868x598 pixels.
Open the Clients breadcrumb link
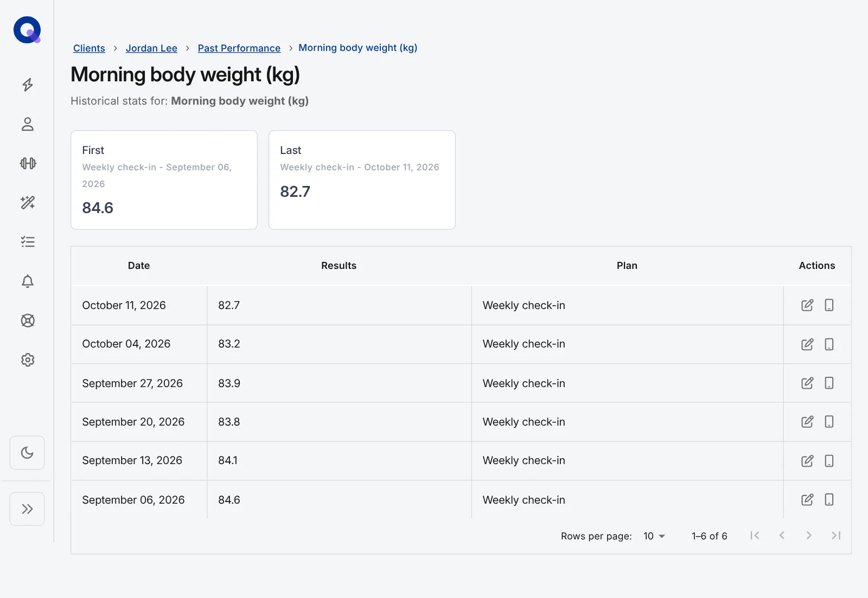[89, 48]
